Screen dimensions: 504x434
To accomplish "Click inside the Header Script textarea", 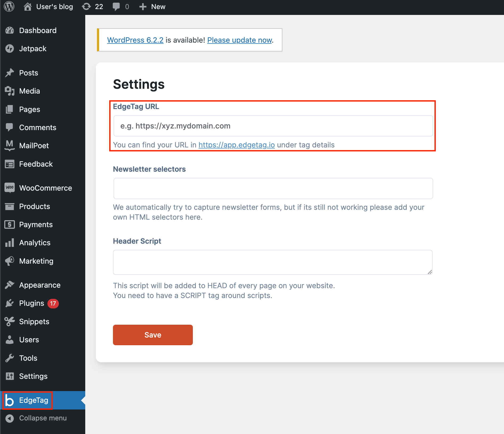I will click(x=273, y=262).
